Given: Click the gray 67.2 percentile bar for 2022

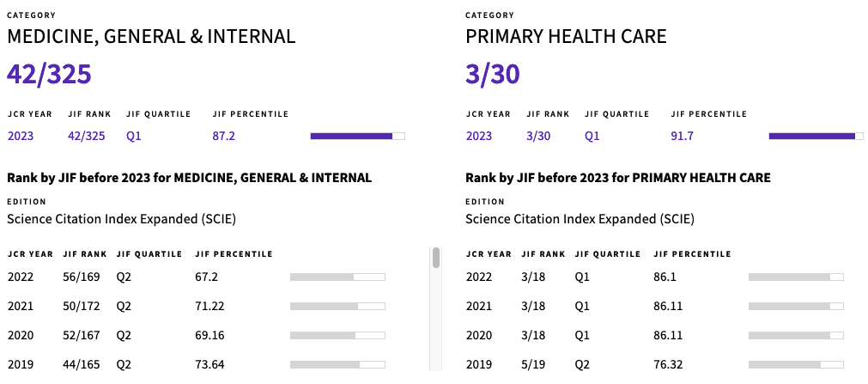Looking at the screenshot, I should click(x=337, y=277).
